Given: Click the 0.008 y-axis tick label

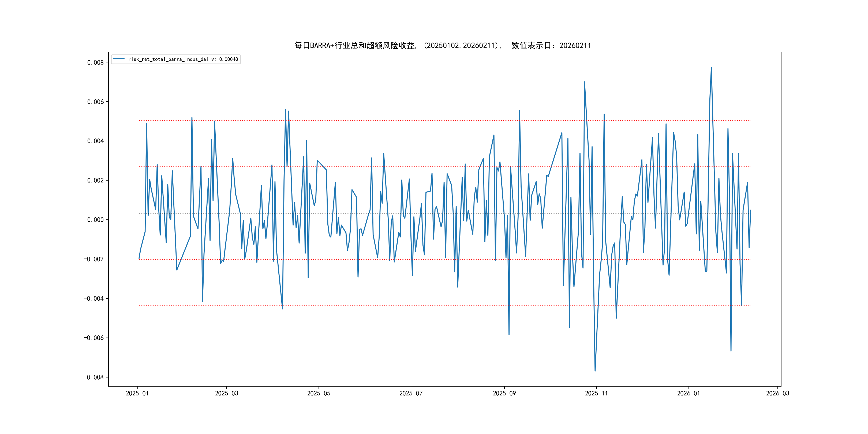Looking at the screenshot, I should 95,62.
